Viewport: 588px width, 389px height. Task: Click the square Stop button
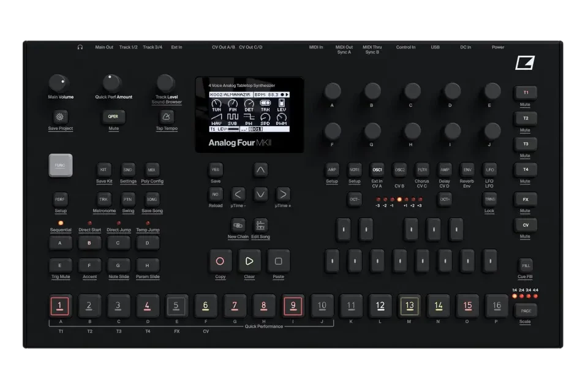point(278,261)
